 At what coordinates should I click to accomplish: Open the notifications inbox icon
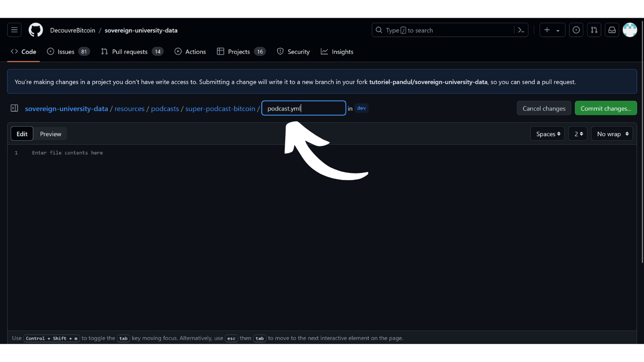click(x=612, y=30)
